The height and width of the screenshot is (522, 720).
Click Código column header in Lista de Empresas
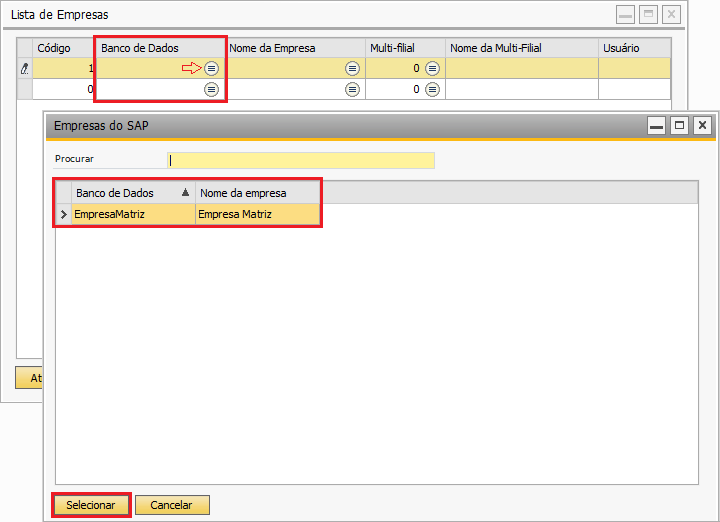(63, 48)
